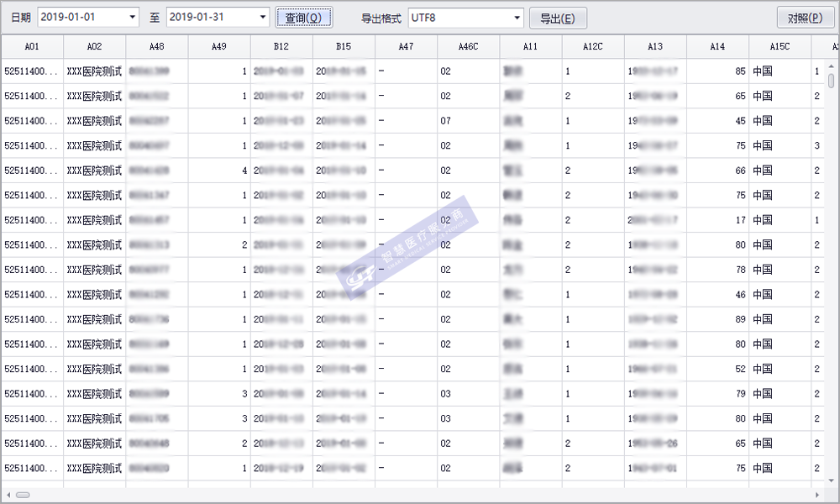Image resolution: width=840 pixels, height=504 pixels.
Task: Click the A49 column header
Action: point(218,47)
